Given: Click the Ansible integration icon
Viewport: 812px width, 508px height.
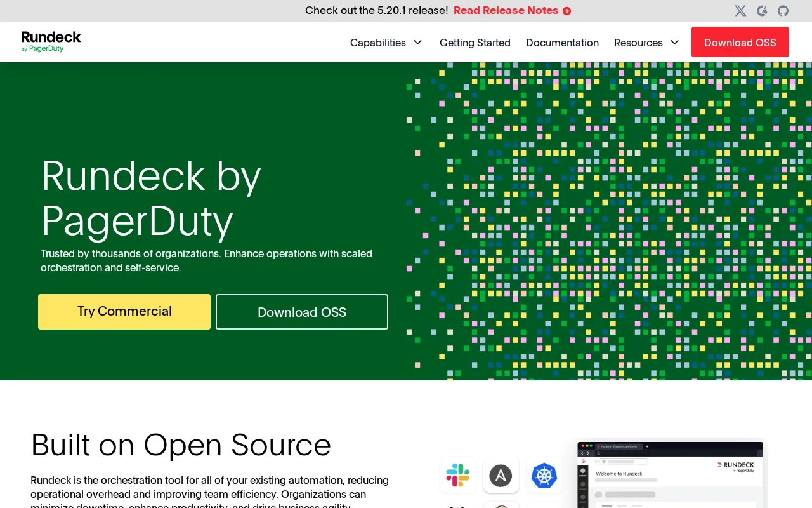Looking at the screenshot, I should (x=501, y=475).
